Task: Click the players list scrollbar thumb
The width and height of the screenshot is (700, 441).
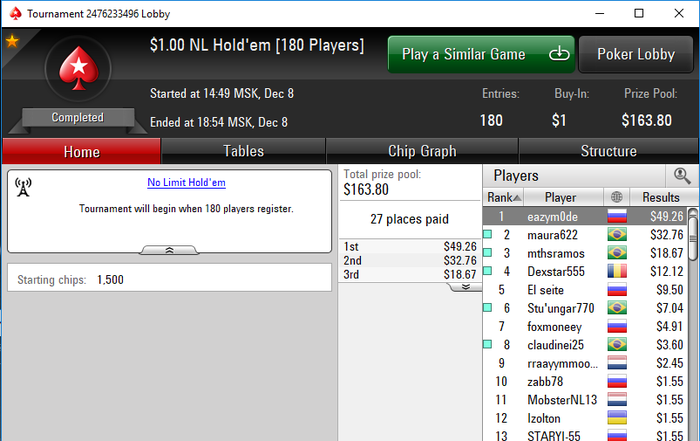Action: click(x=693, y=235)
